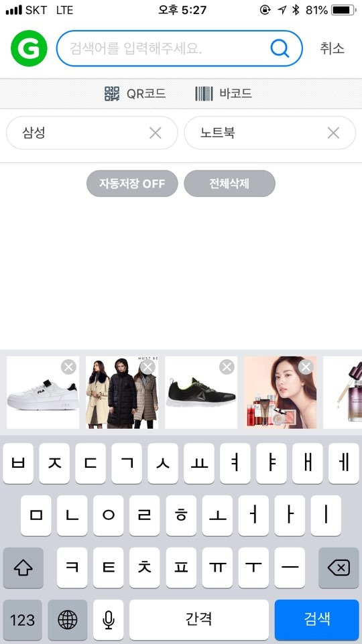Delete all history with 전체삭제

(x=229, y=184)
